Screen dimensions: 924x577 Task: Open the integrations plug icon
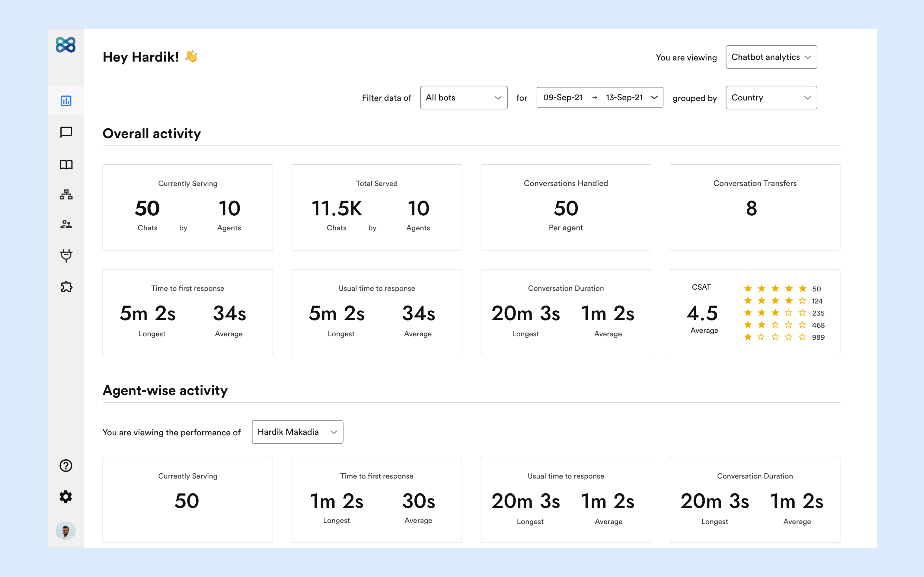pyautogui.click(x=66, y=256)
